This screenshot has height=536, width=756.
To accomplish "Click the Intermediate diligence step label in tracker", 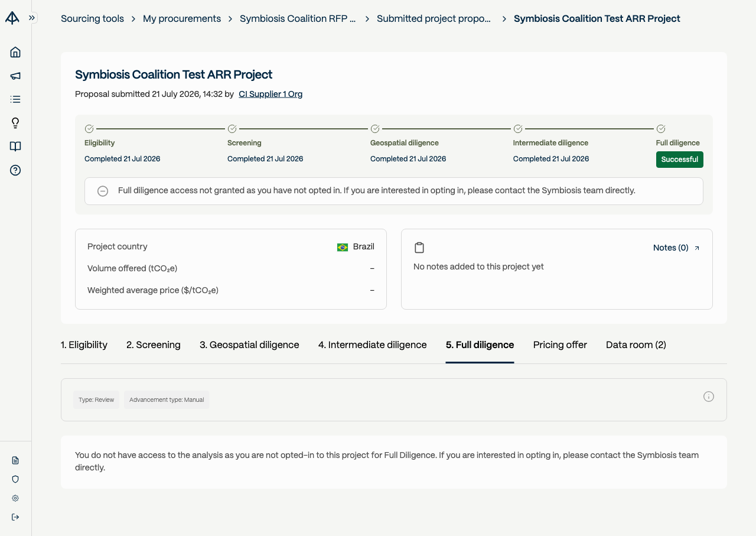I will point(550,143).
